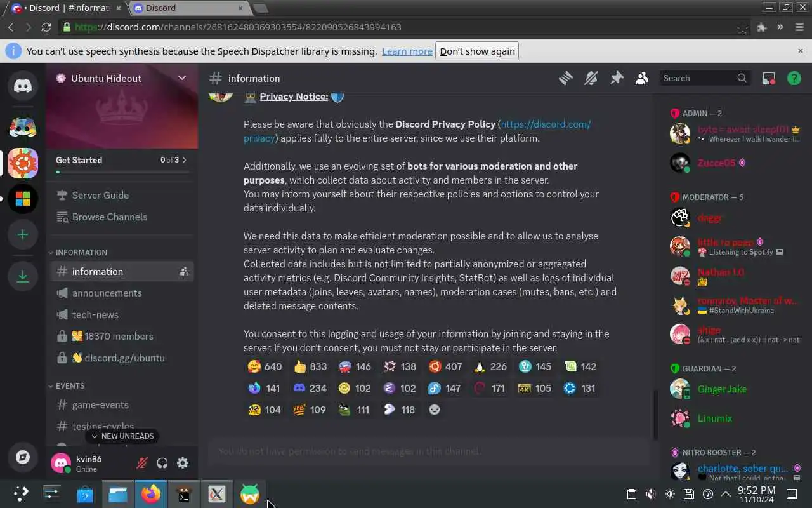
Task: Show hidden system tray icons arrow
Action: point(725,494)
